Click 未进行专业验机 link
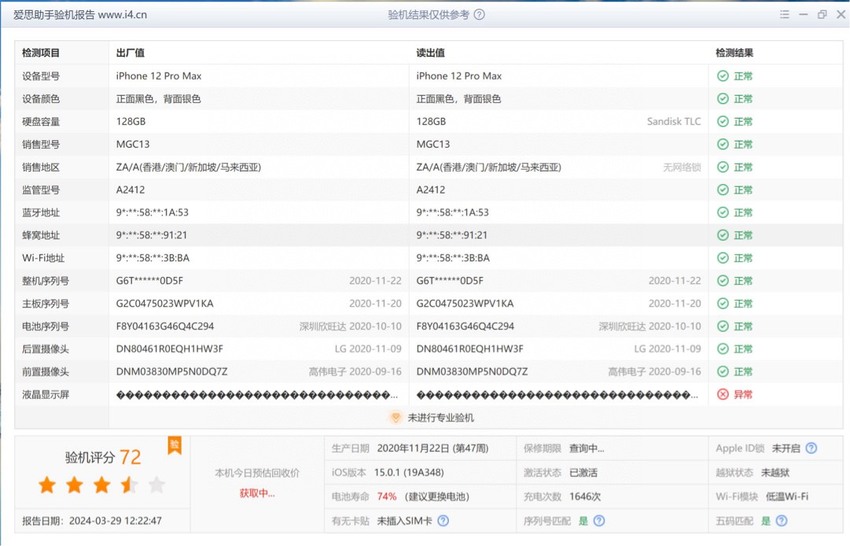Viewport: 850px width, 546px height. (441, 418)
